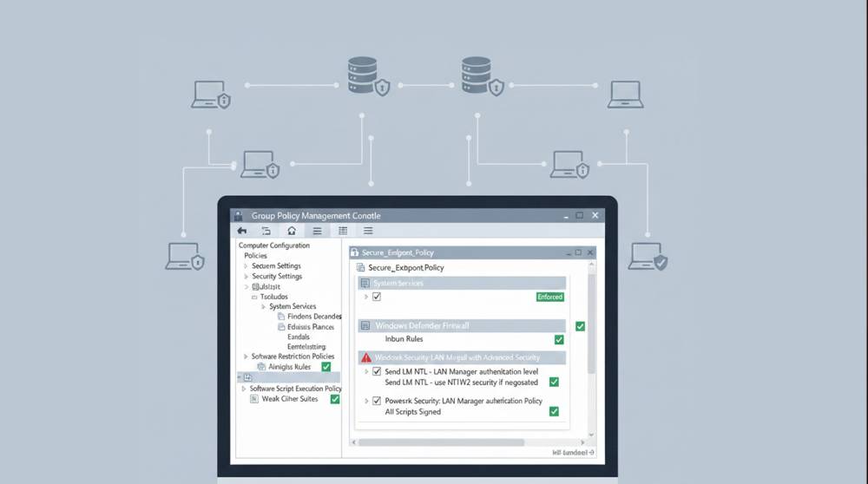Click the policy pane horizontal scrollbar thumb
This screenshot has width=868, height=484.
pos(441,442)
